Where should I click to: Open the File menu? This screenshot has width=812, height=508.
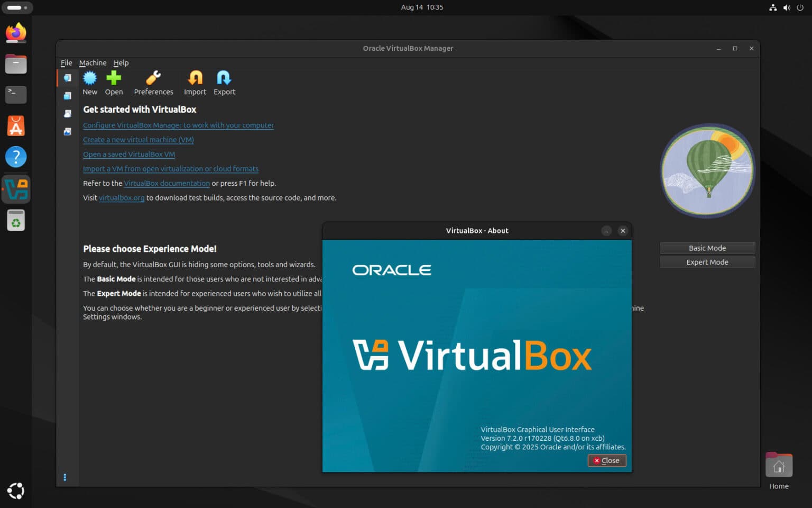(66, 62)
